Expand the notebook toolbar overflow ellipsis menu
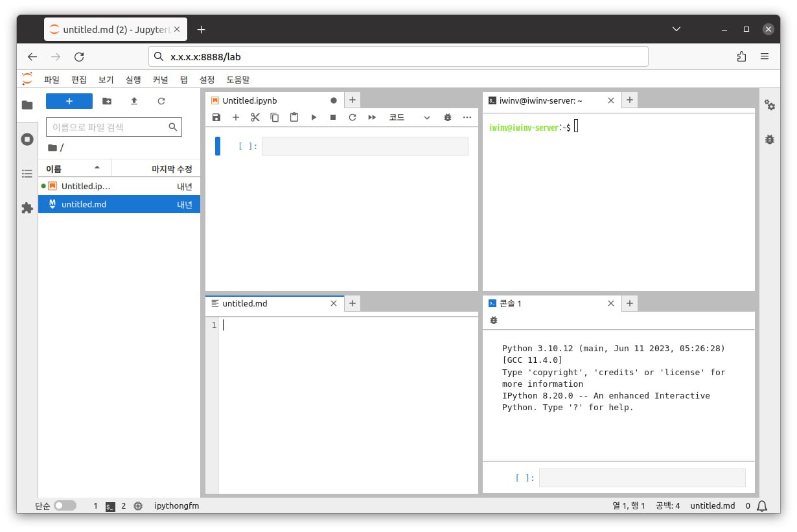 pyautogui.click(x=467, y=117)
